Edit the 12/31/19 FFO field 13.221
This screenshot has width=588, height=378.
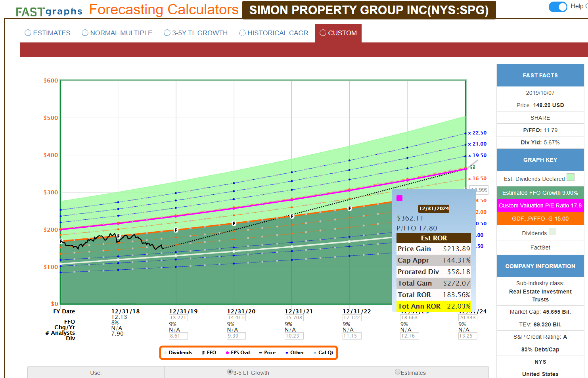[178, 318]
